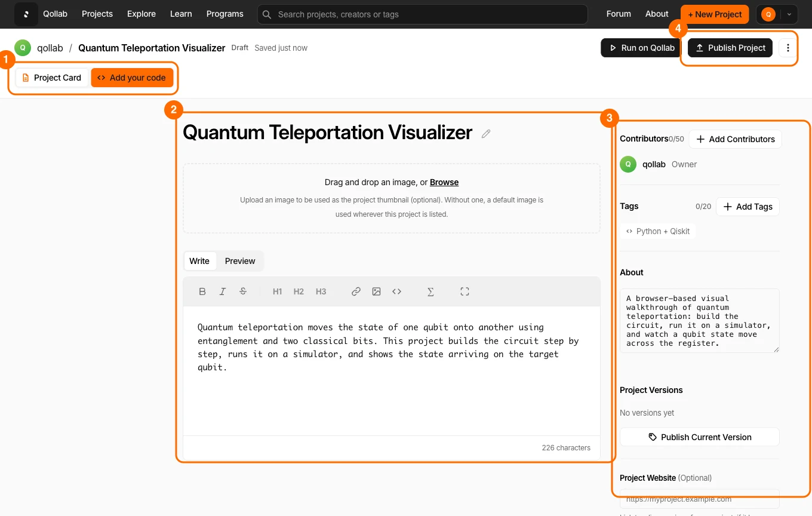Click the green qollab avatar in the breadcrumb
Screen dimensions: 812x516
click(23, 48)
